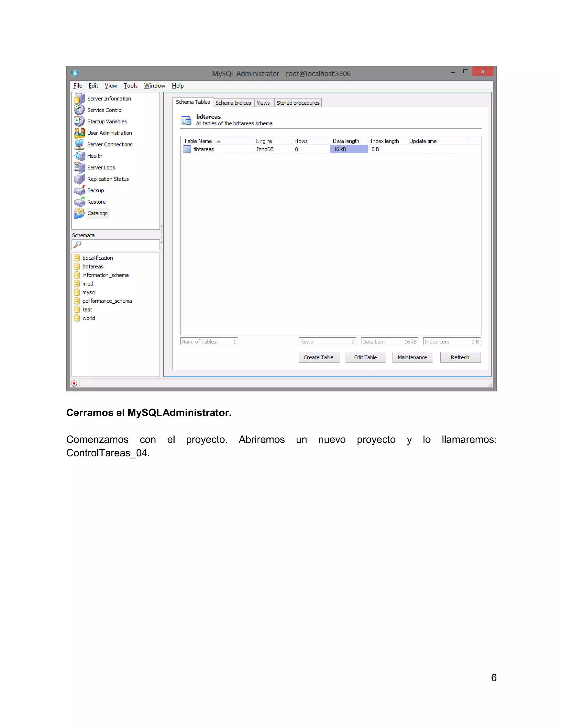Select the bdtareas database icon
Image resolution: width=563 pixels, height=728 pixels.
pos(77,266)
